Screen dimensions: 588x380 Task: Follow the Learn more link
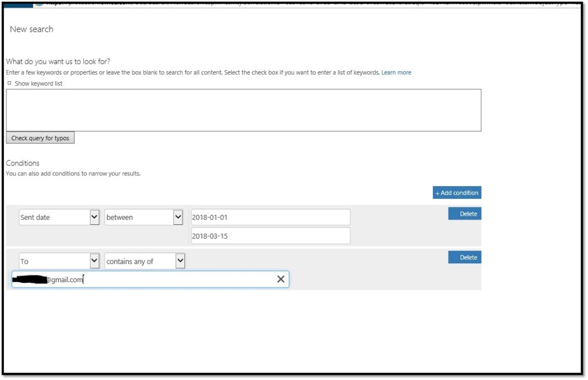point(396,72)
